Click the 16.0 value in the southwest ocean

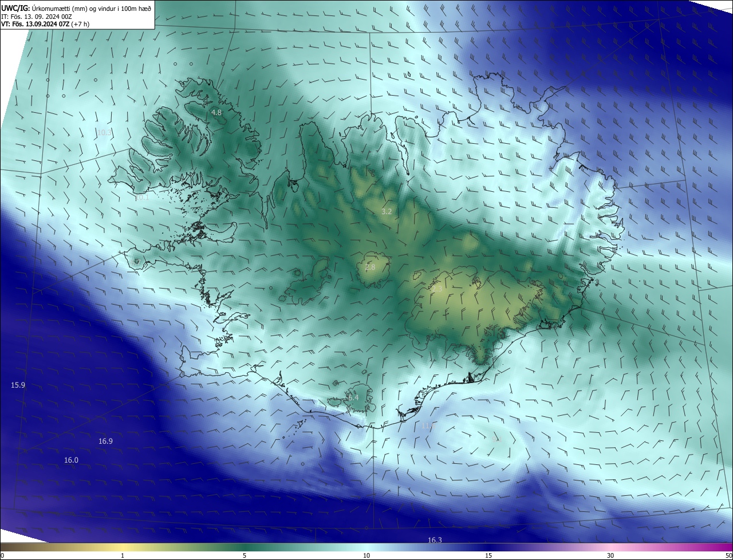coord(71,460)
